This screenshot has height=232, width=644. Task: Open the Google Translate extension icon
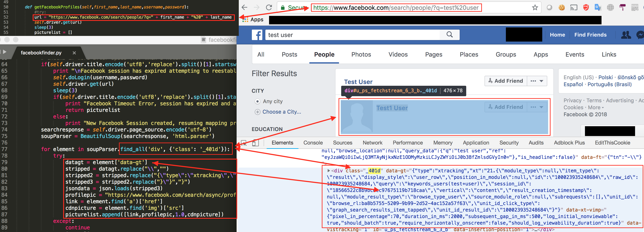click(598, 7)
